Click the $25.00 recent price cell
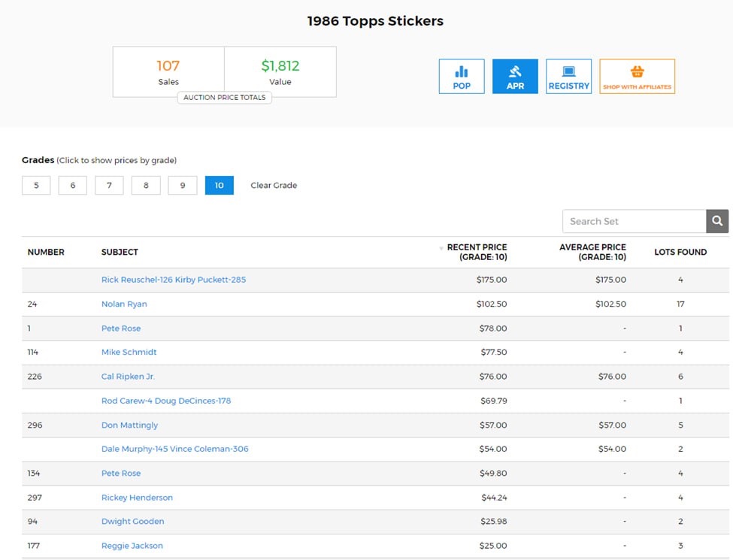The height and width of the screenshot is (560, 733). click(493, 546)
